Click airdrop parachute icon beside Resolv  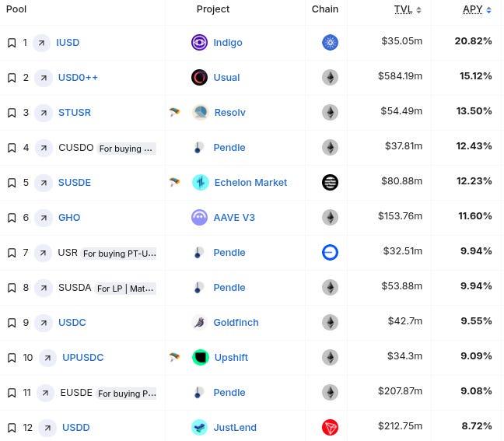click(x=175, y=113)
